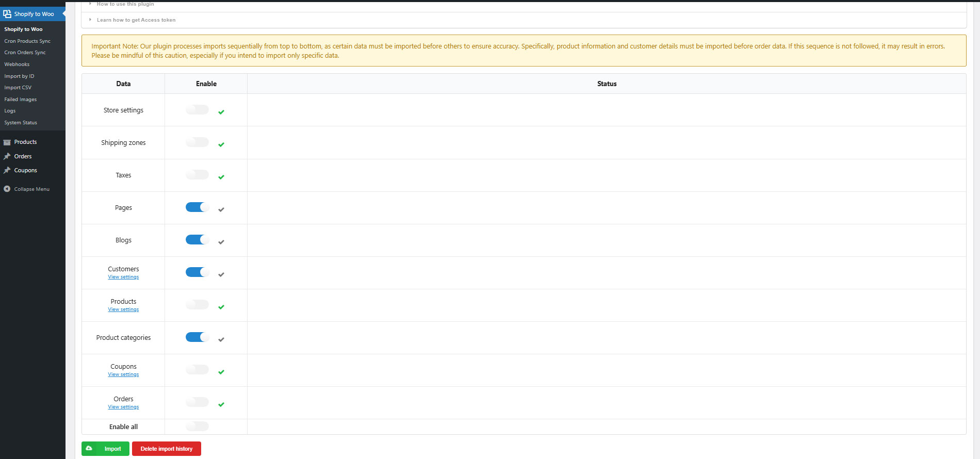This screenshot has width=980, height=459.
Task: Open System Status page
Action: (21, 123)
